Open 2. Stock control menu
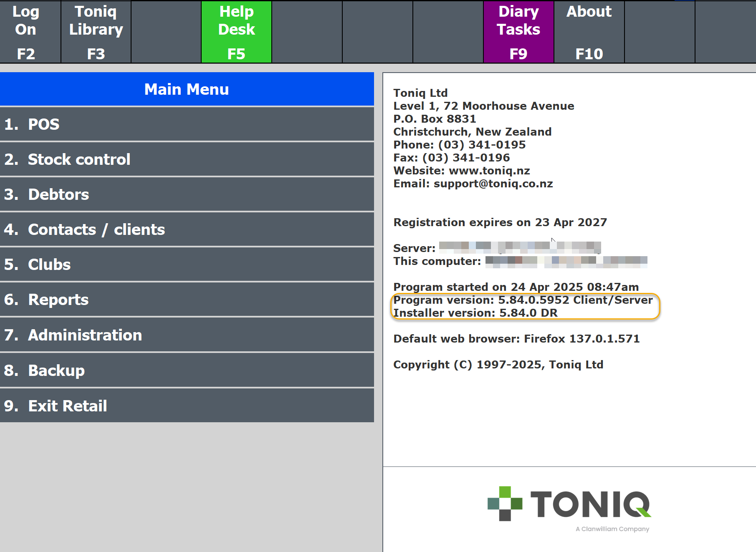 187,159
